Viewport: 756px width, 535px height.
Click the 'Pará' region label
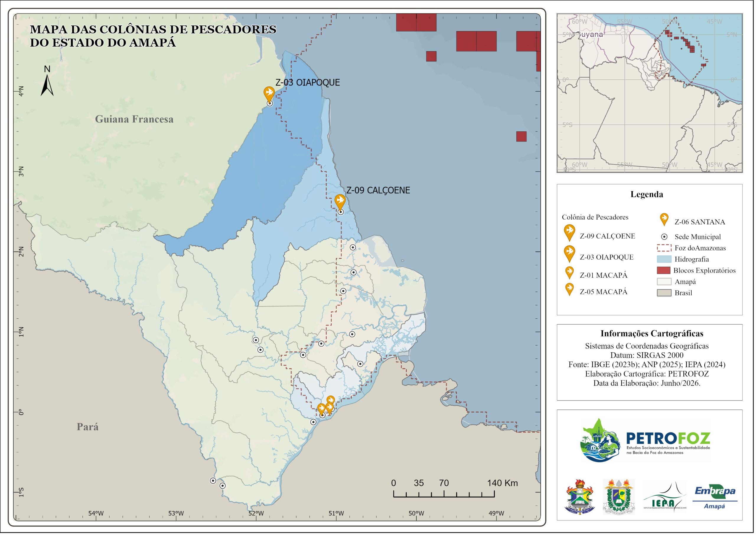[88, 427]
